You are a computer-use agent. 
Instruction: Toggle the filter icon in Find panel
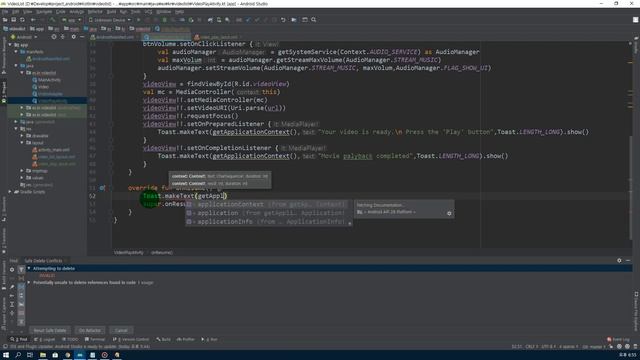(x=21, y=269)
